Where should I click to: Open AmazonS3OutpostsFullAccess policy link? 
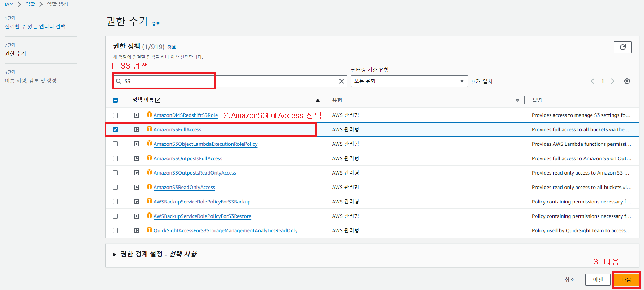click(x=188, y=158)
